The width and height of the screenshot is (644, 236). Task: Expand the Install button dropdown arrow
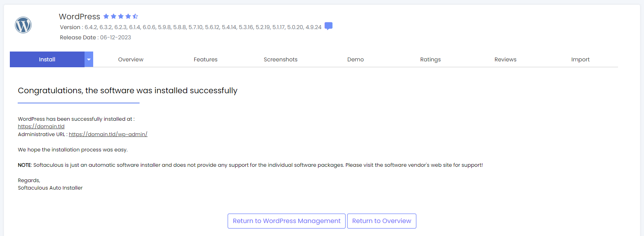89,59
